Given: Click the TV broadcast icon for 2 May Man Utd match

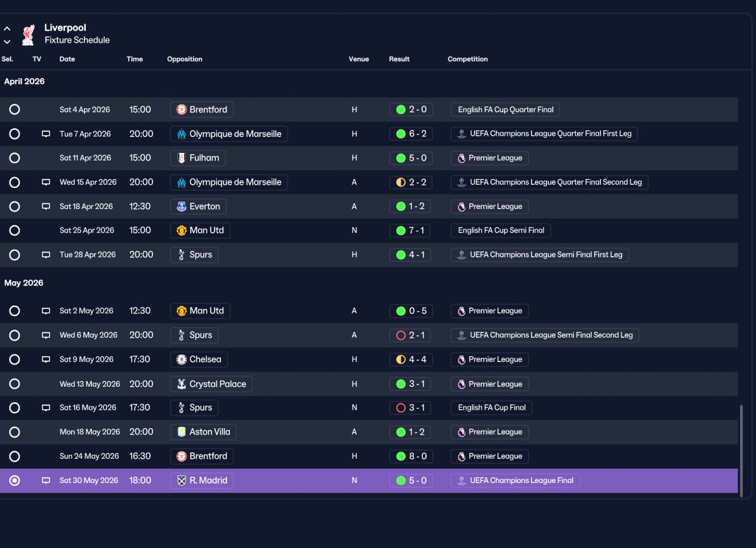Looking at the screenshot, I should click(x=45, y=311).
